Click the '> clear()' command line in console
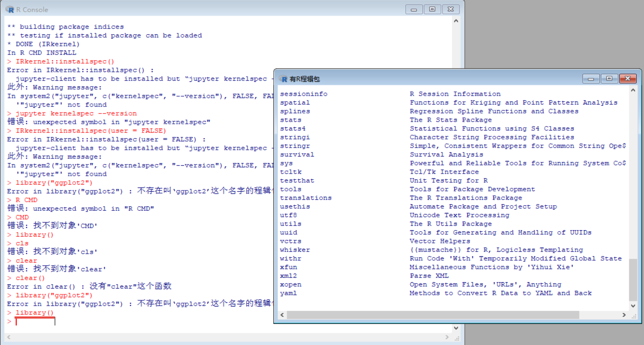 [x=26, y=278]
